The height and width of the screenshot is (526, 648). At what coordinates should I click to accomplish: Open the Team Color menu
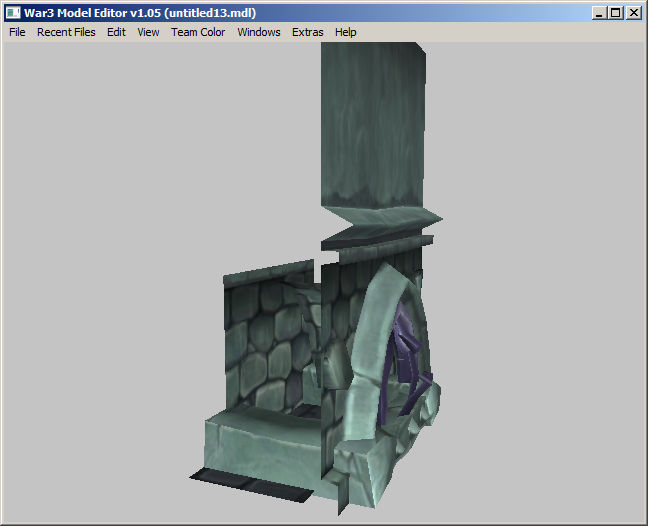click(198, 32)
